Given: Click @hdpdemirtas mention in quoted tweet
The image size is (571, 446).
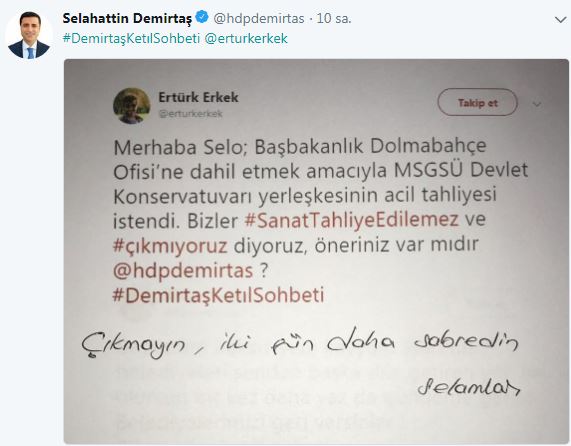Looking at the screenshot, I should (x=183, y=271).
